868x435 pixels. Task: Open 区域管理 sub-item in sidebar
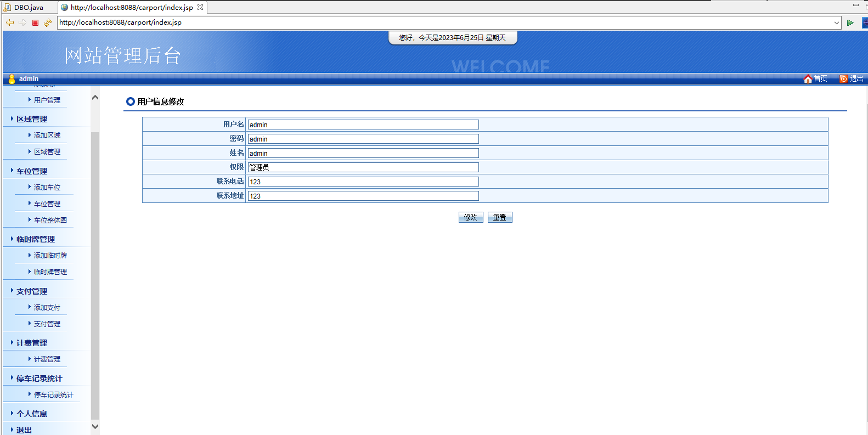pos(47,152)
